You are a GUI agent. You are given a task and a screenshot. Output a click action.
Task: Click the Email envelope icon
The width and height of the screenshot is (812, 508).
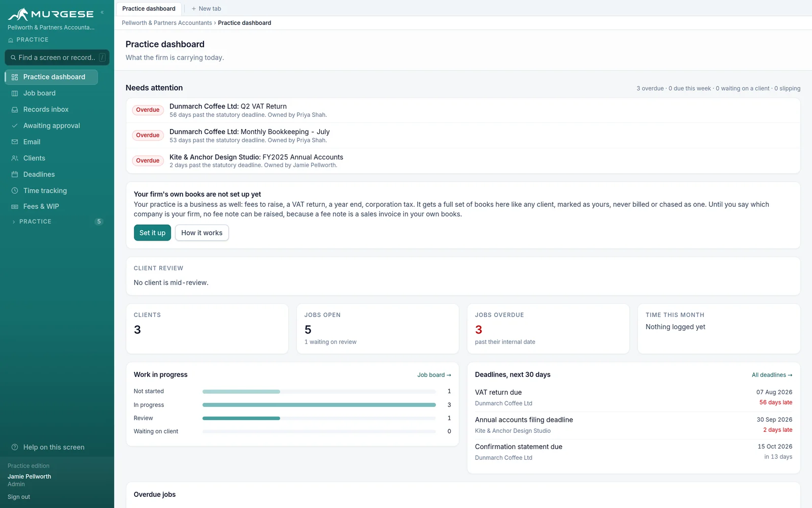point(15,142)
